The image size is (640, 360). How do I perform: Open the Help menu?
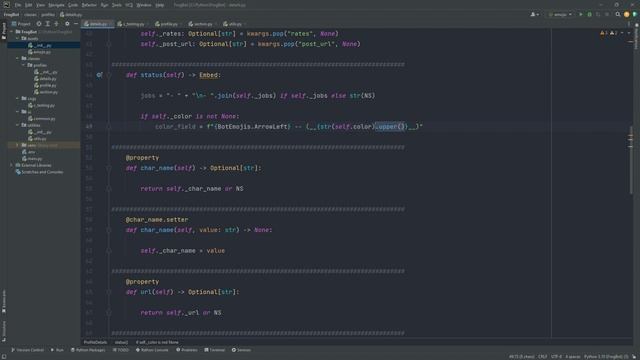tap(160, 5)
